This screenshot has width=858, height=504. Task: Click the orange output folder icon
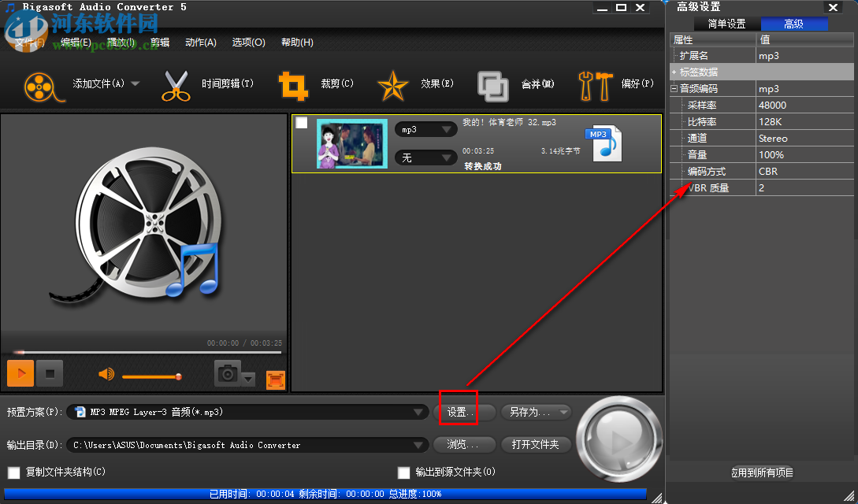275,380
